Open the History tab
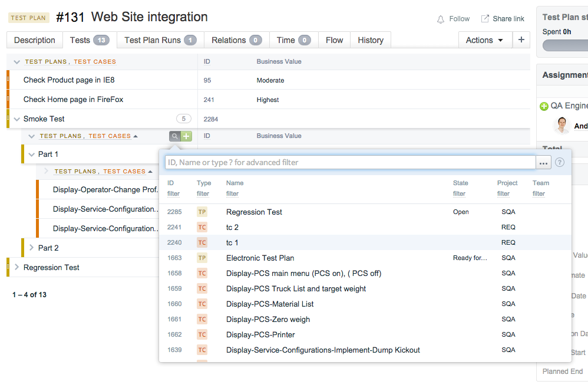This screenshot has height=391, width=588. [x=371, y=40]
